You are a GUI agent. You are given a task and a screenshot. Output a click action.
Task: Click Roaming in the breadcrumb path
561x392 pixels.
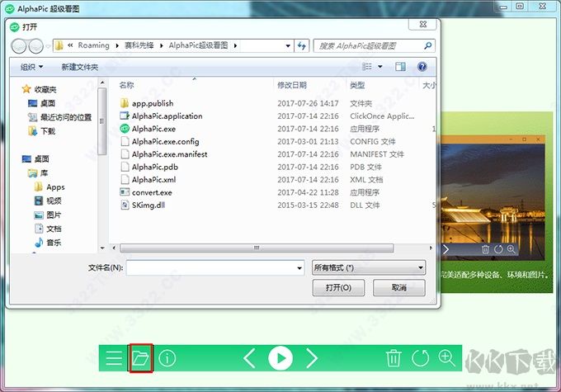93,45
